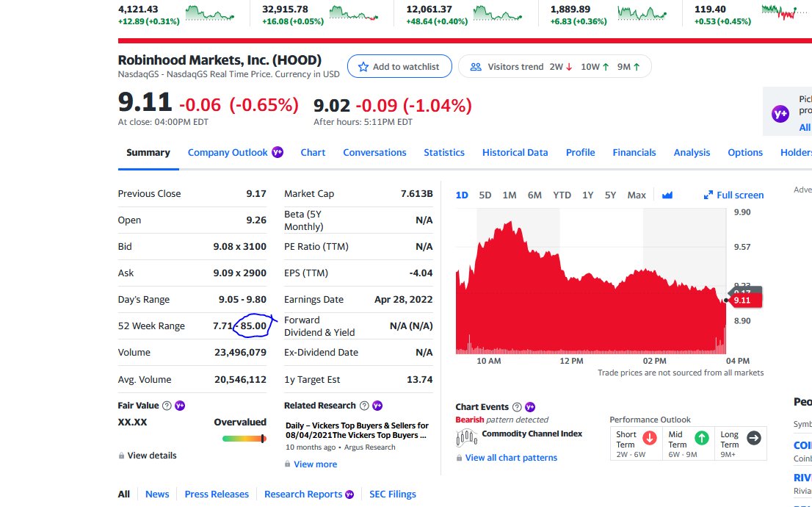The height and width of the screenshot is (507, 812).
Task: Click the Full screen expand arrows icon
Action: coord(708,195)
